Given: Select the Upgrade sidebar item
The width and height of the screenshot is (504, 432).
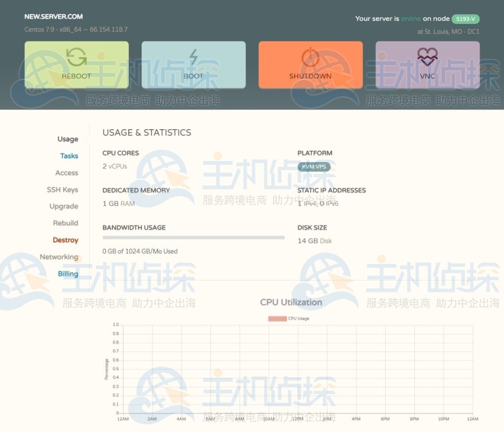Looking at the screenshot, I should coord(64,206).
